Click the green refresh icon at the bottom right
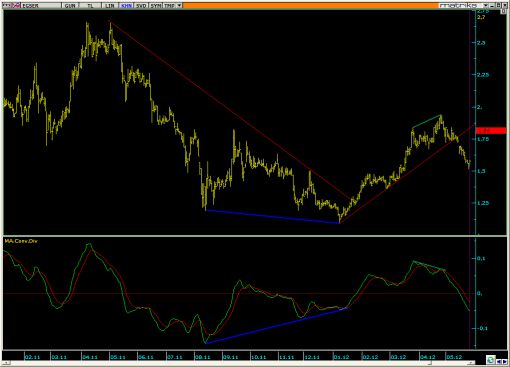 pos(491,359)
